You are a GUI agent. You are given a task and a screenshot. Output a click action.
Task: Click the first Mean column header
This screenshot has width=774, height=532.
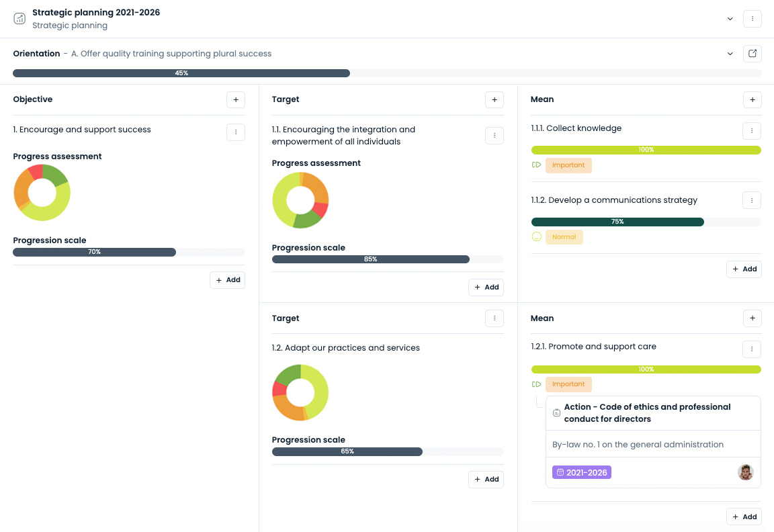542,99
